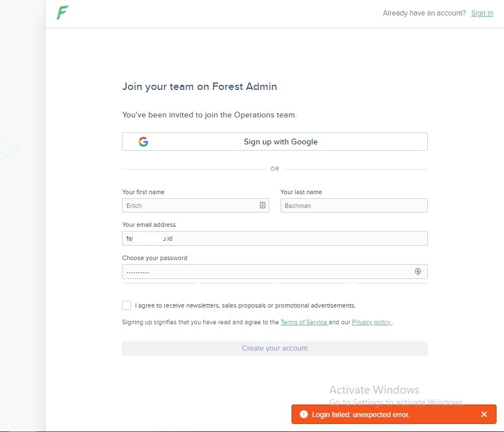
Task: Click the Join your team heading
Action: coord(199,87)
